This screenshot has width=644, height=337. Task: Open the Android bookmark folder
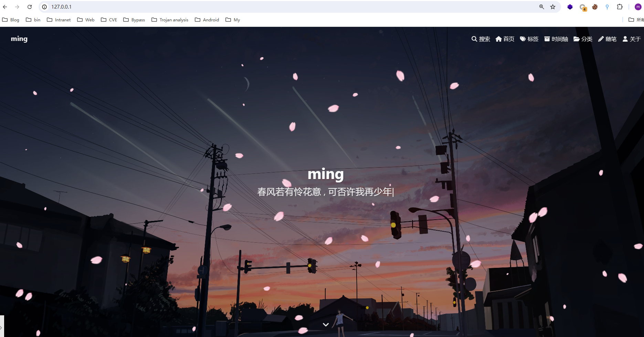[207, 20]
